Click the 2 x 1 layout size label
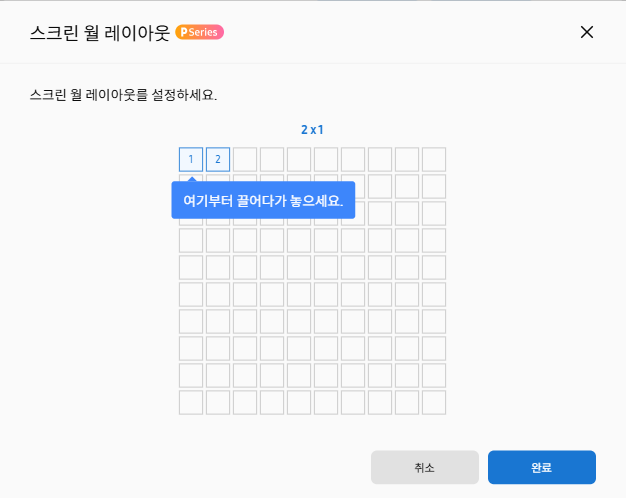 (x=312, y=130)
